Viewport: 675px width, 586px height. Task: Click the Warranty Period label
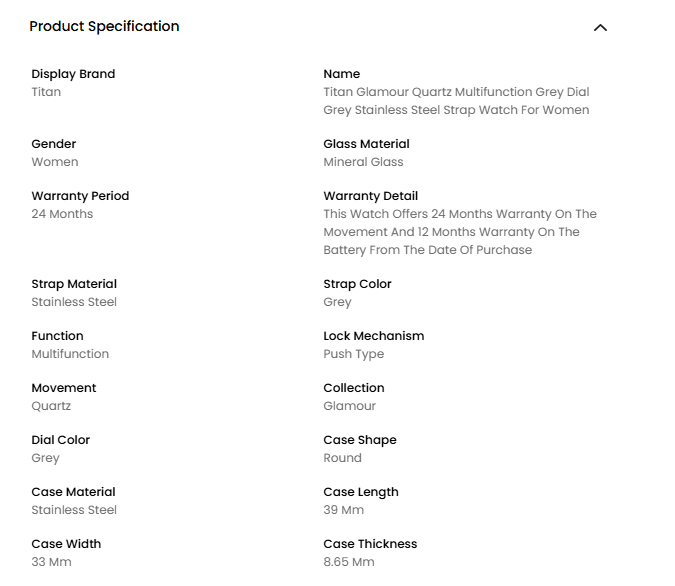click(x=80, y=196)
